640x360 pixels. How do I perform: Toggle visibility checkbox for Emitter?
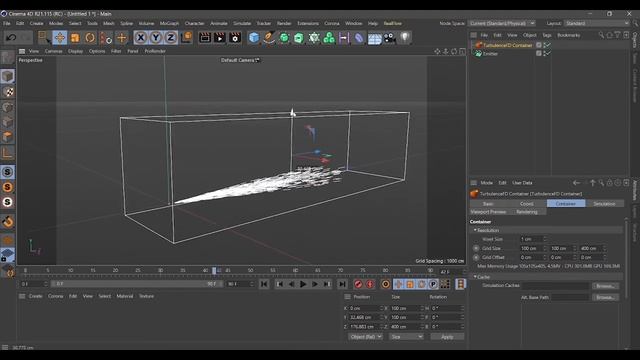click(539, 53)
